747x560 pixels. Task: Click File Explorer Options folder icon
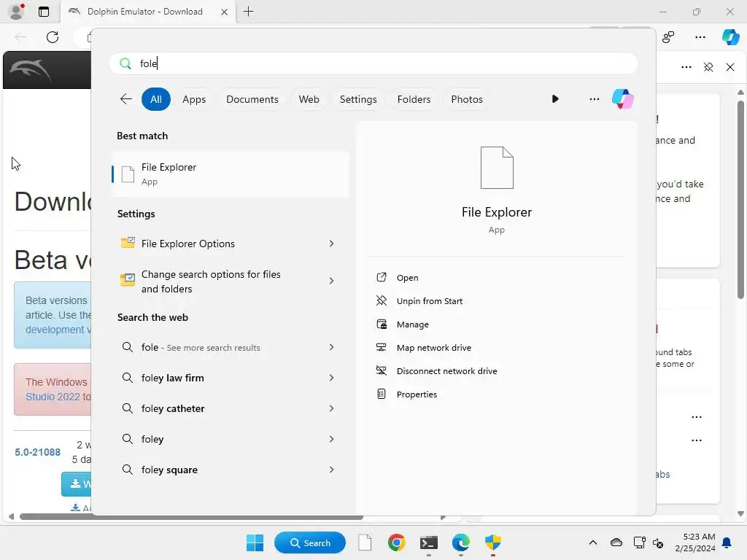tap(128, 243)
